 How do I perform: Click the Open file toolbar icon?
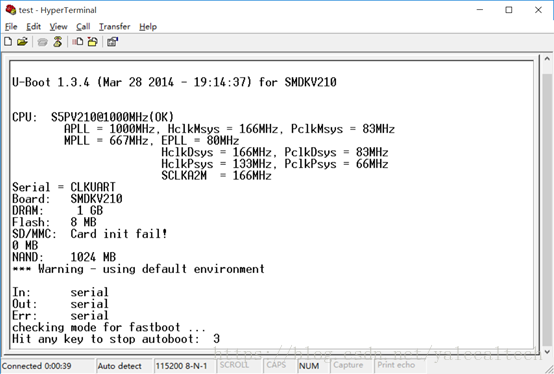(x=22, y=42)
